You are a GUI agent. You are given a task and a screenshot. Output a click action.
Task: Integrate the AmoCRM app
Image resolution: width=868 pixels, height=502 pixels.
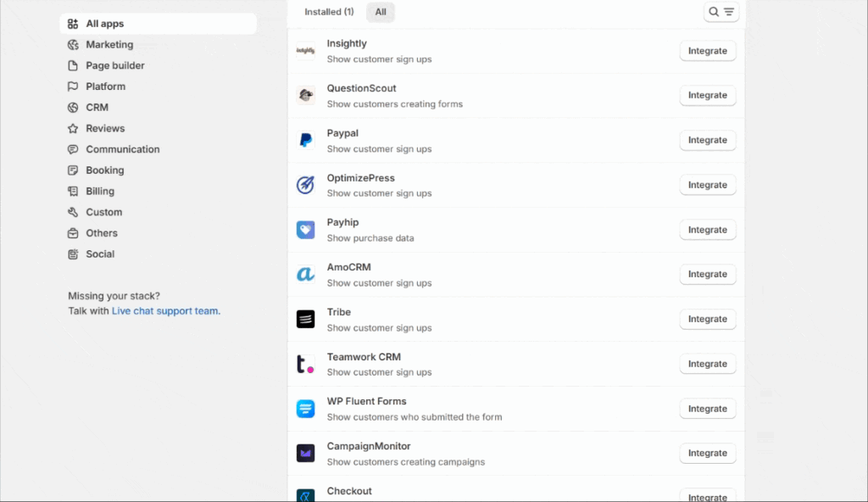click(708, 274)
